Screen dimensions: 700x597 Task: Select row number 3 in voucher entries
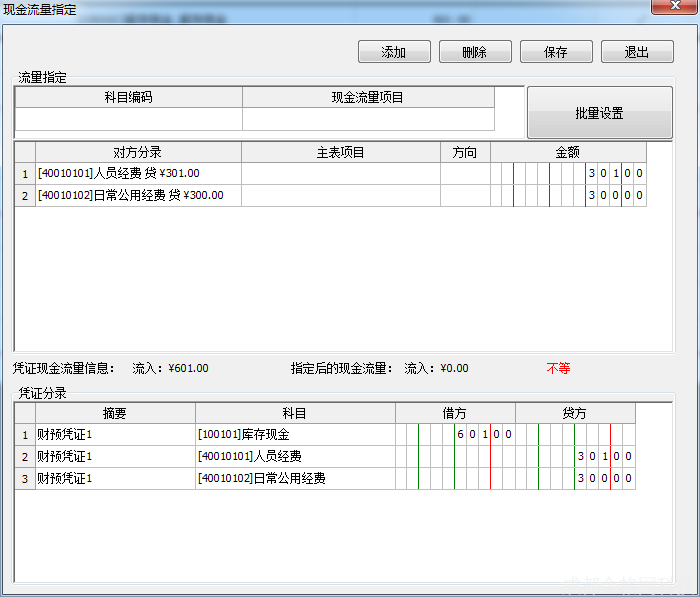coord(24,479)
